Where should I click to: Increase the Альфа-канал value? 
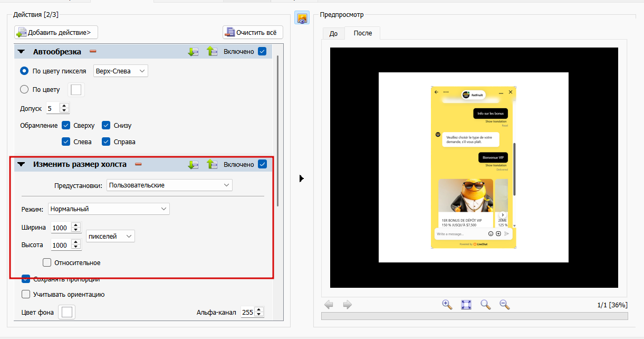pos(258,310)
